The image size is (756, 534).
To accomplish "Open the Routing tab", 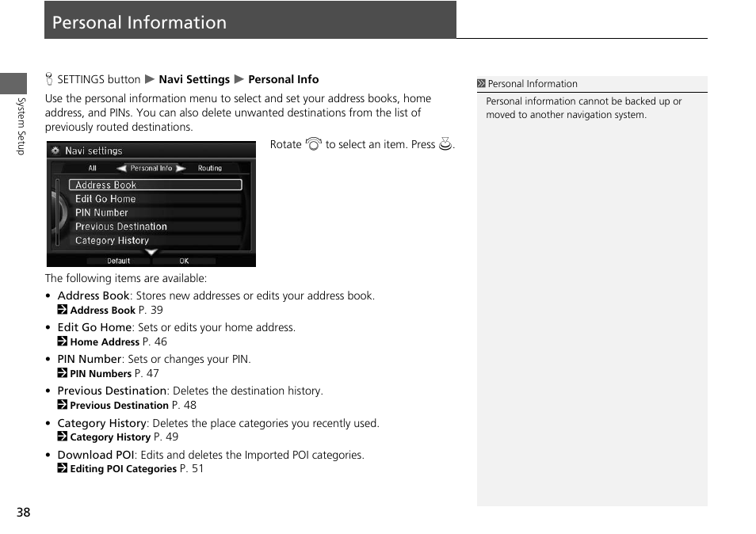I will (x=210, y=167).
